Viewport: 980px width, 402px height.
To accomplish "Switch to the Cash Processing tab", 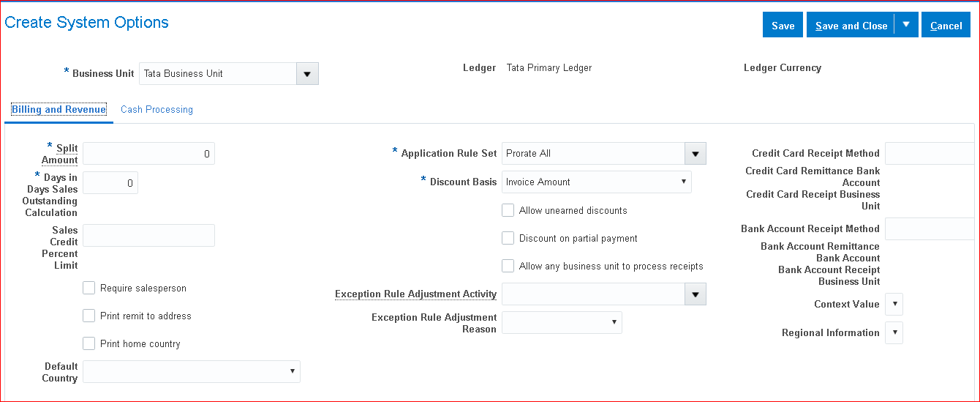I will (x=157, y=110).
